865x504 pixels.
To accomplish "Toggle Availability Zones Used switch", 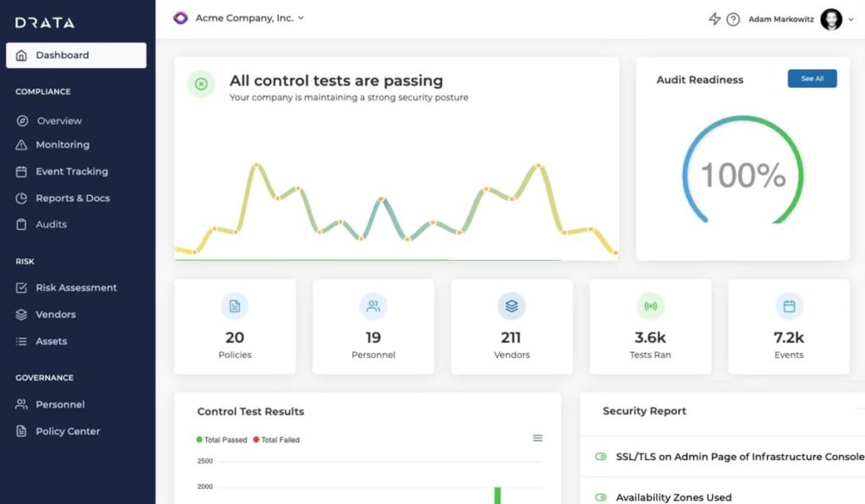I will (x=601, y=497).
